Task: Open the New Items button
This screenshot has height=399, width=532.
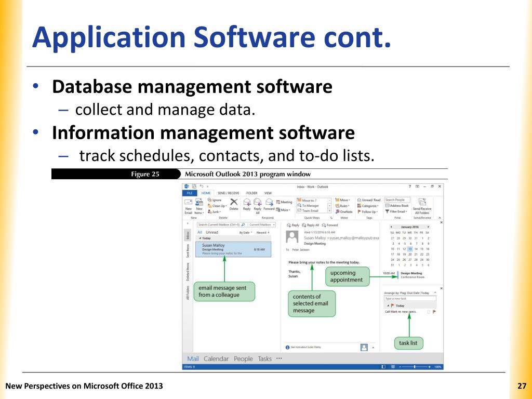Action: 199,206
